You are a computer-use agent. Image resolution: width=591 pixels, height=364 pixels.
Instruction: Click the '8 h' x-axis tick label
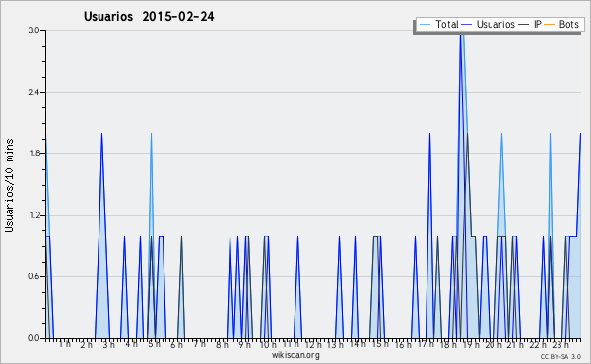point(222,344)
